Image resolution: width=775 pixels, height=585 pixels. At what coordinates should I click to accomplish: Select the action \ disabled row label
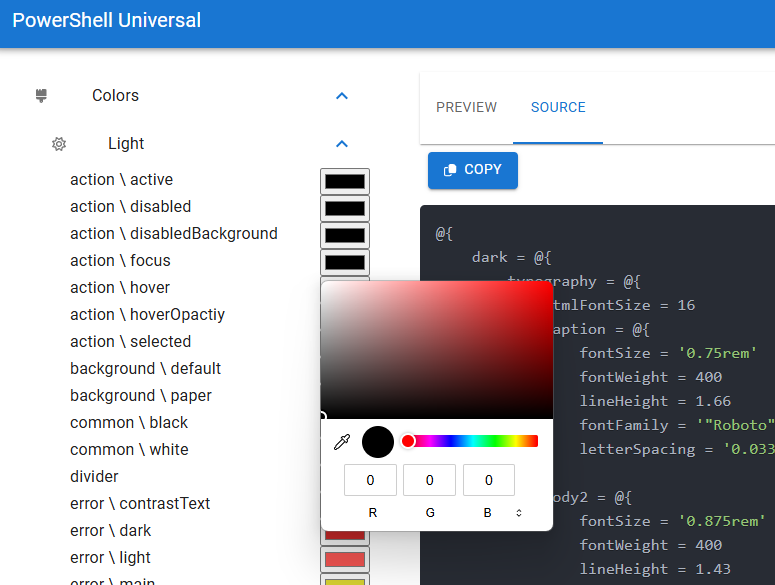point(130,207)
